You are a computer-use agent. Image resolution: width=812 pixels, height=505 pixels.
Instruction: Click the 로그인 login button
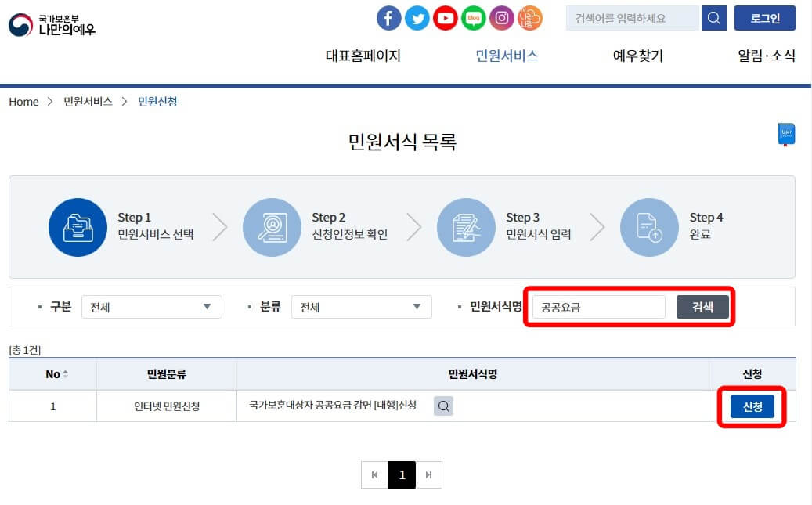[x=764, y=18]
